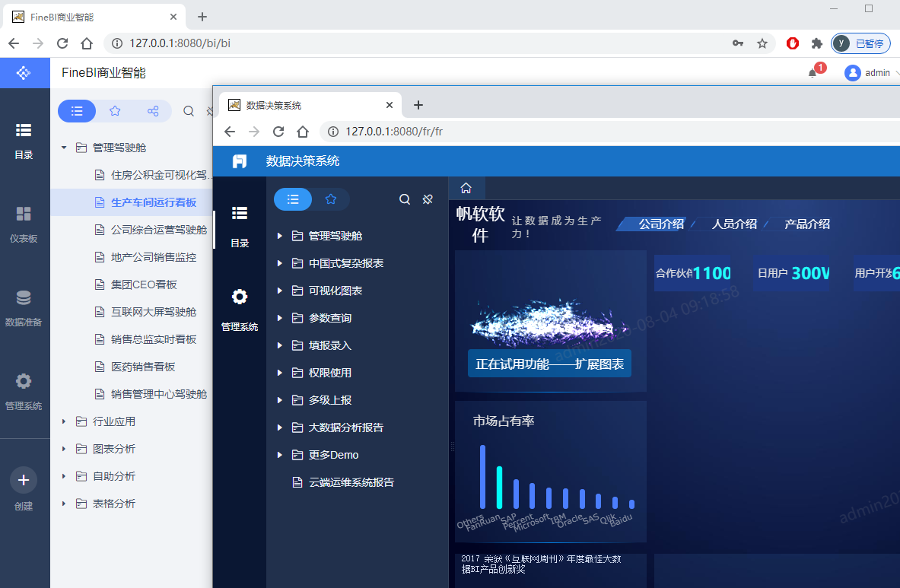This screenshot has height=588, width=900.
Task: Open 仪表板 dashboard in left sidebar
Action: click(24, 224)
